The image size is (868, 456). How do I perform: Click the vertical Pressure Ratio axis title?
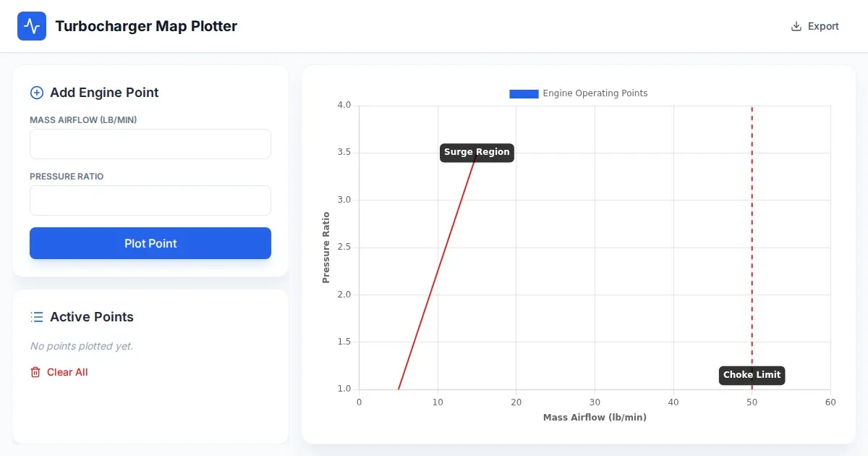pos(326,248)
